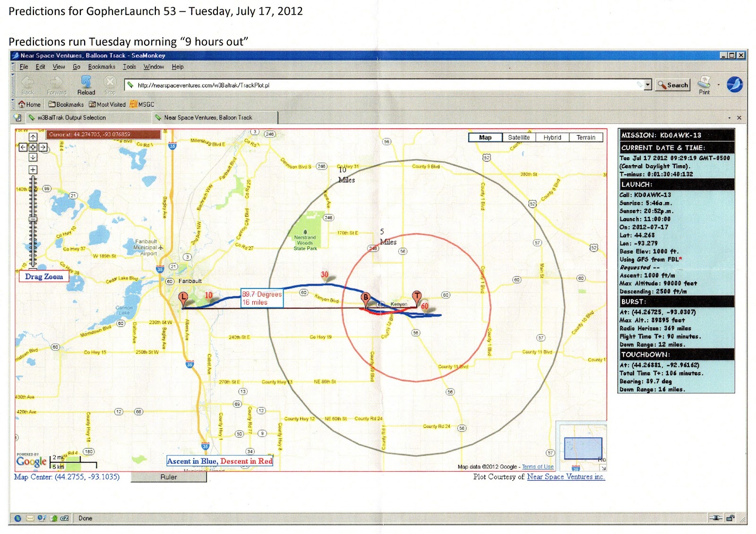756x534 pixels.
Task: Collapse the overview map with corner arrow
Action: tap(603, 467)
